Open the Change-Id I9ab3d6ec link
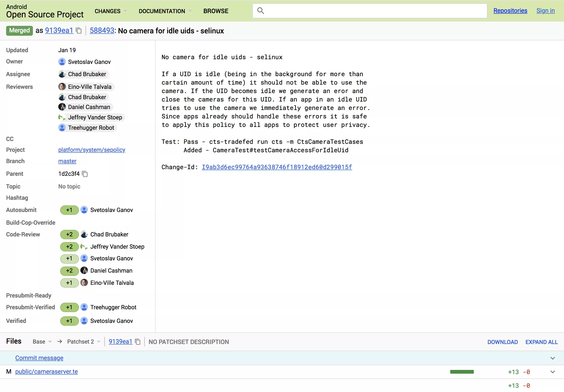564x392 pixels. click(277, 167)
